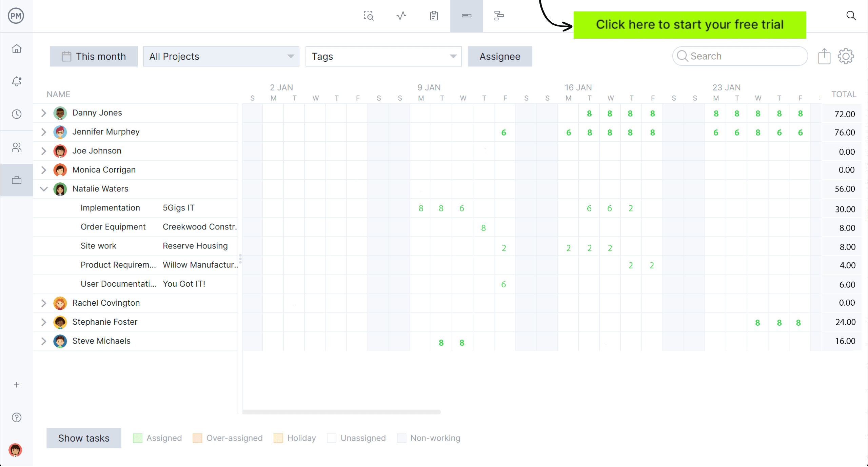Click the add new project plus icon
This screenshot has height=467, width=868.
click(x=16, y=385)
